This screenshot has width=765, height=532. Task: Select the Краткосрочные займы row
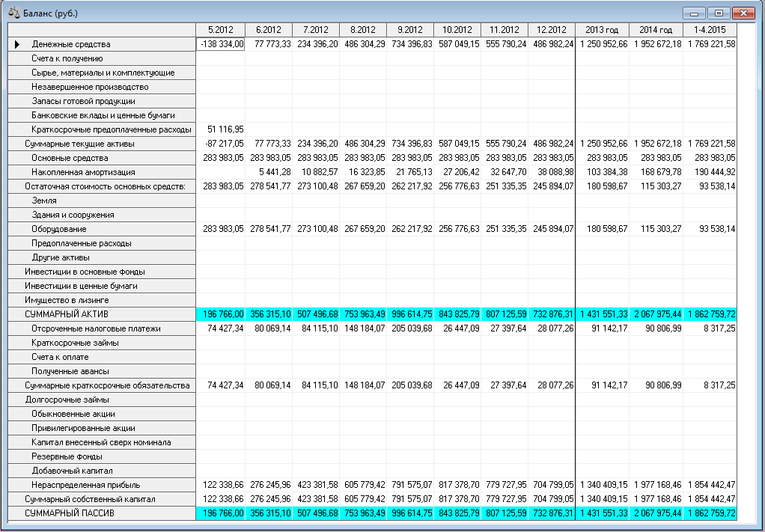coord(102,343)
